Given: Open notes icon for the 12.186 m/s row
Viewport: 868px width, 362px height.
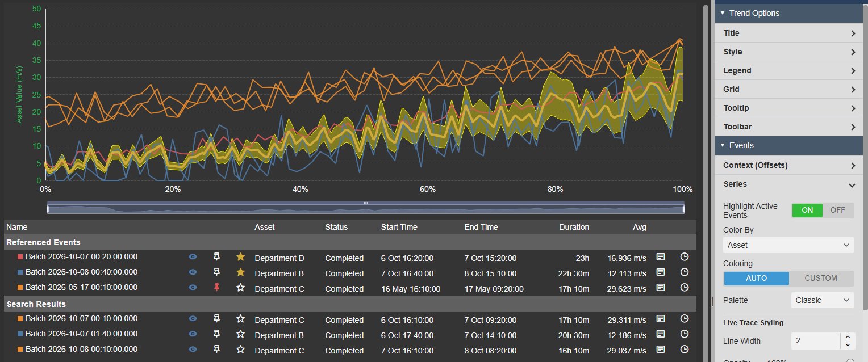Looking at the screenshot, I should point(661,334).
